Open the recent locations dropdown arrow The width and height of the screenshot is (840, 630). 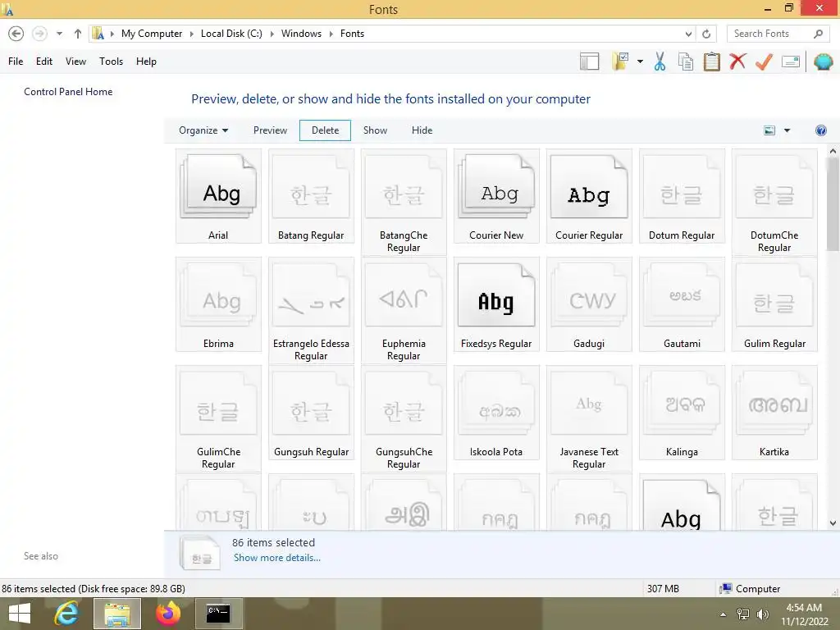tap(59, 34)
